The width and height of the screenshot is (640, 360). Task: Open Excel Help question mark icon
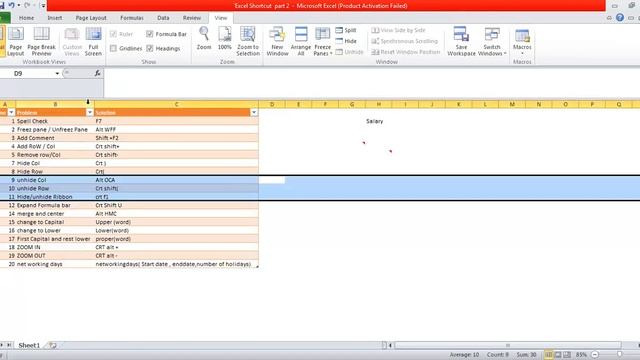(620, 18)
